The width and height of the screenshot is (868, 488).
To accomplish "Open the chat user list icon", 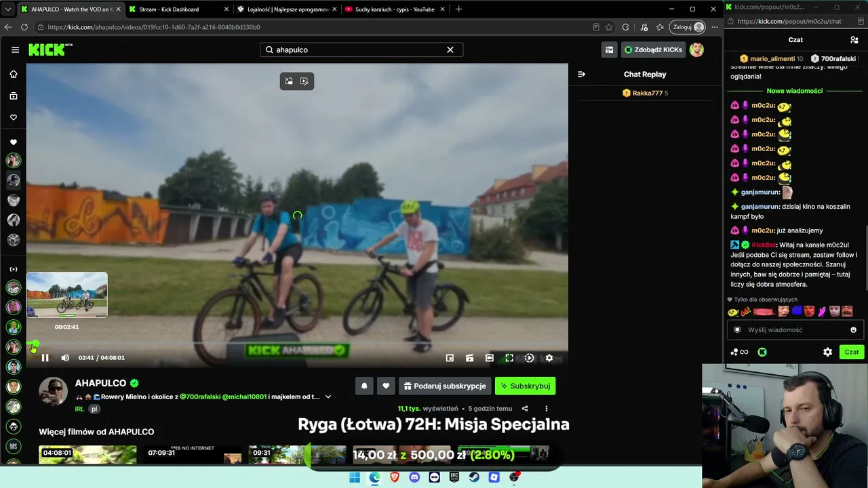I will [854, 40].
